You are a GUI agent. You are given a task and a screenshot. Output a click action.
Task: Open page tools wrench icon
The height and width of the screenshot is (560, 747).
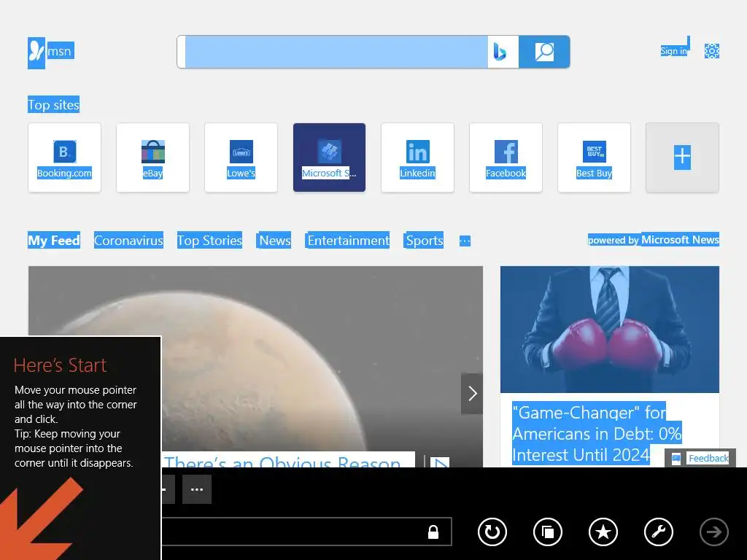[x=659, y=532]
